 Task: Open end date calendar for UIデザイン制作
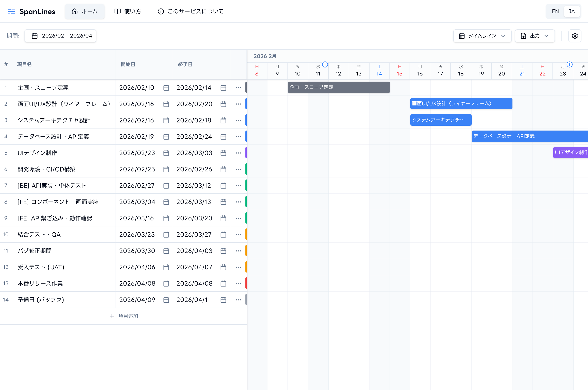click(x=223, y=153)
